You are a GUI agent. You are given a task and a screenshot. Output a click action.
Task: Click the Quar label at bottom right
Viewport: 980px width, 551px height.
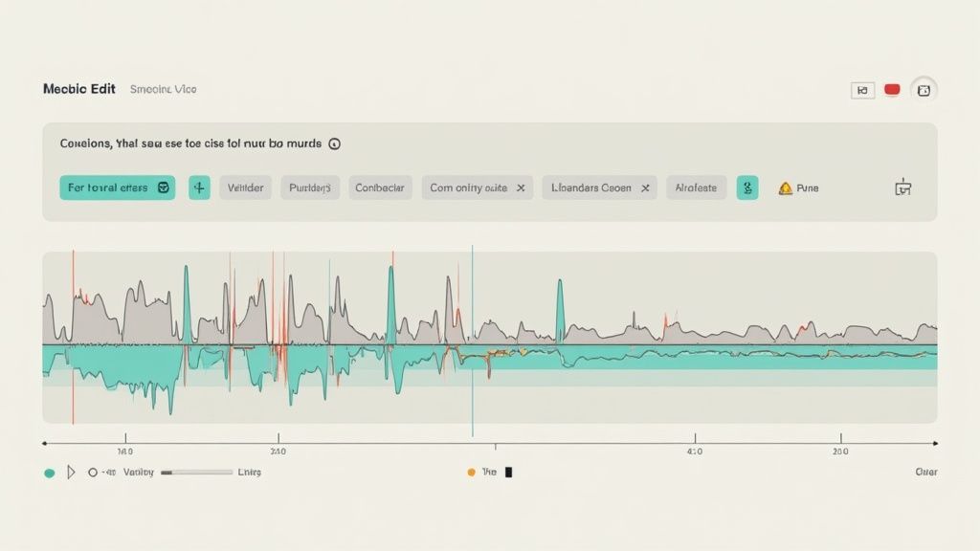pyautogui.click(x=924, y=472)
